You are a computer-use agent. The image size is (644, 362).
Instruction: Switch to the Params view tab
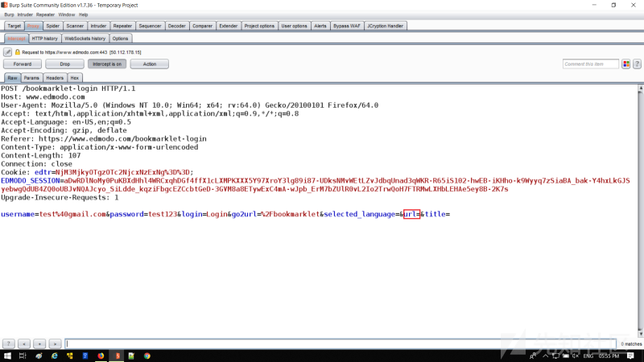coord(31,77)
